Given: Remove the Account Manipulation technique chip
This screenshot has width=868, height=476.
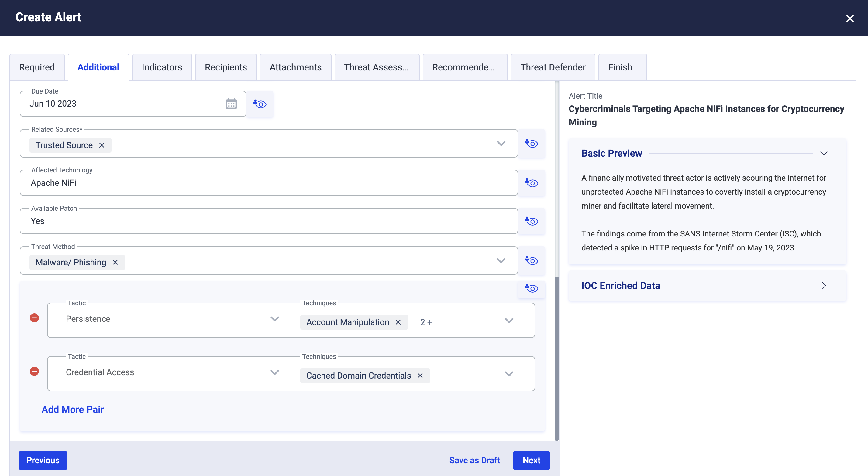Looking at the screenshot, I should click(x=398, y=322).
